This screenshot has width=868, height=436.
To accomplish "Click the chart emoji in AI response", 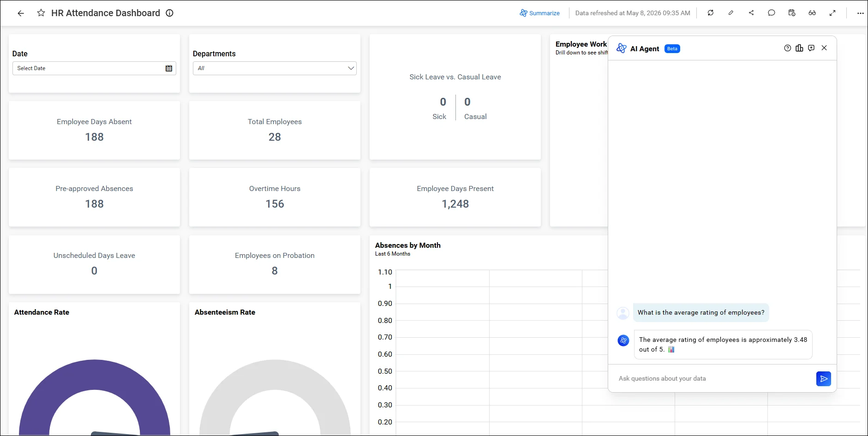I will coord(671,350).
